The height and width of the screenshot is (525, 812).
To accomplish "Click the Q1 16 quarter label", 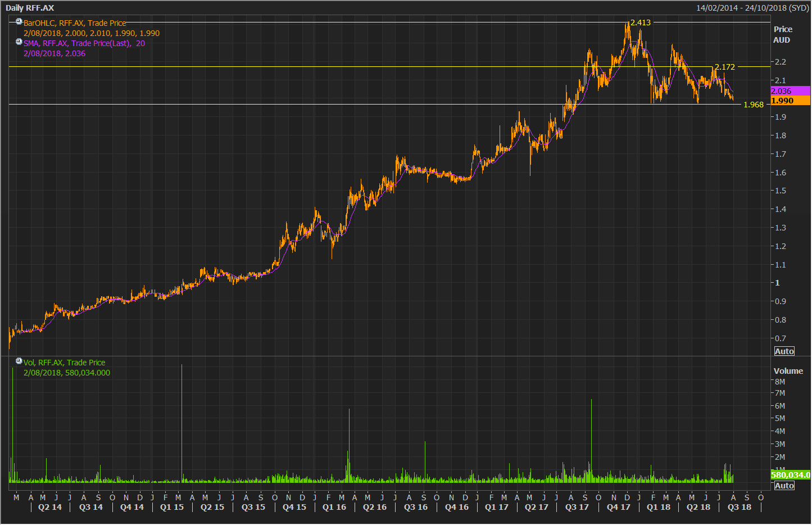I will [x=334, y=507].
